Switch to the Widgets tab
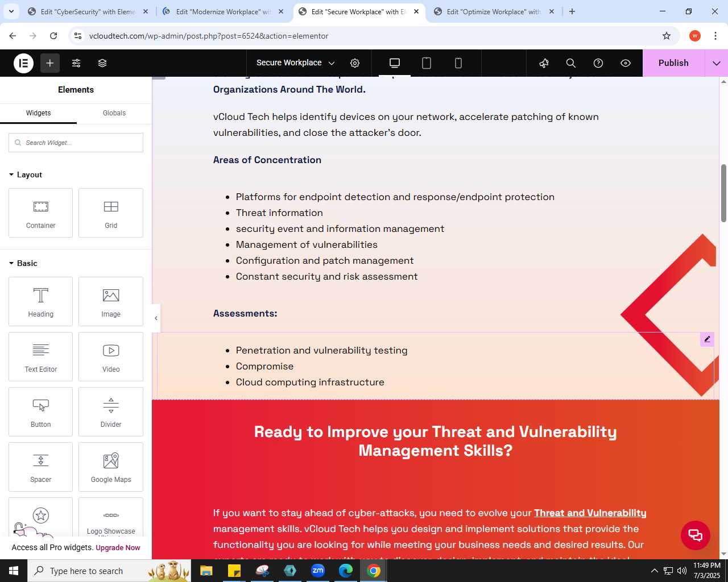 point(38,113)
